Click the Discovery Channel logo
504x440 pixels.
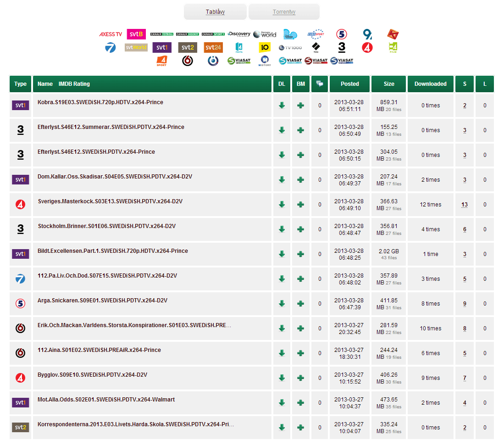(x=239, y=34)
